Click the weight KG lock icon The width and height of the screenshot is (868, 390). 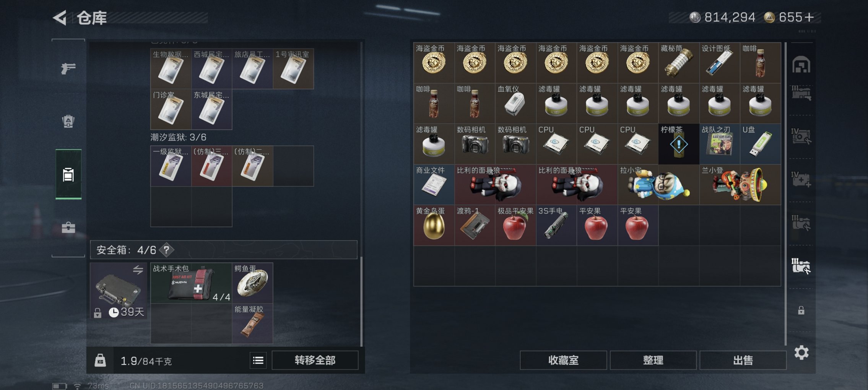[100, 360]
